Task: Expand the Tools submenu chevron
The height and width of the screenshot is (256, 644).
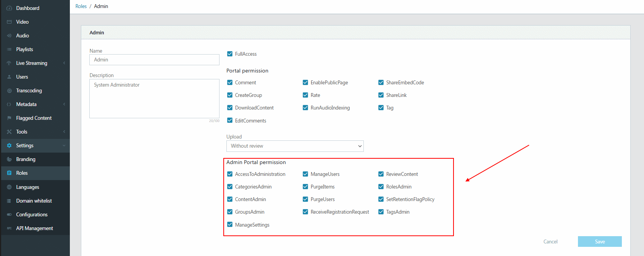Action: [x=64, y=132]
